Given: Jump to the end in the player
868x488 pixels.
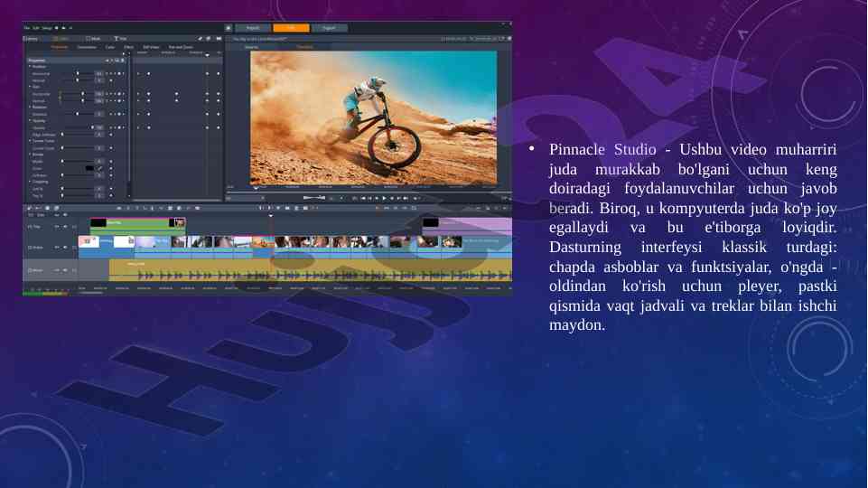Looking at the screenshot, I should pos(406,198).
